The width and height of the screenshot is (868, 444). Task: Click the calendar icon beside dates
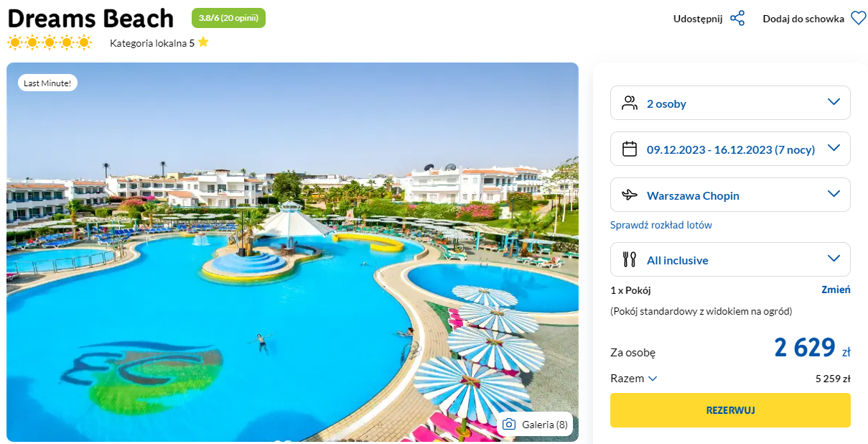(630, 149)
